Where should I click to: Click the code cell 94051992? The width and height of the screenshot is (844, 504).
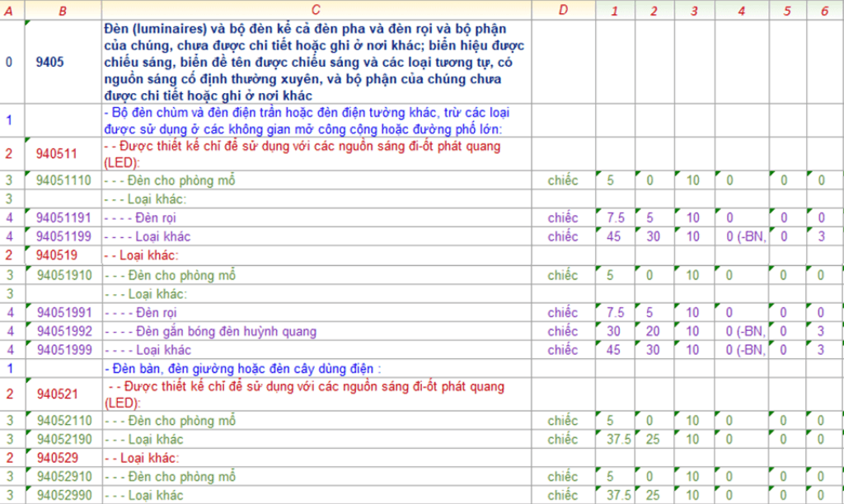point(64,331)
